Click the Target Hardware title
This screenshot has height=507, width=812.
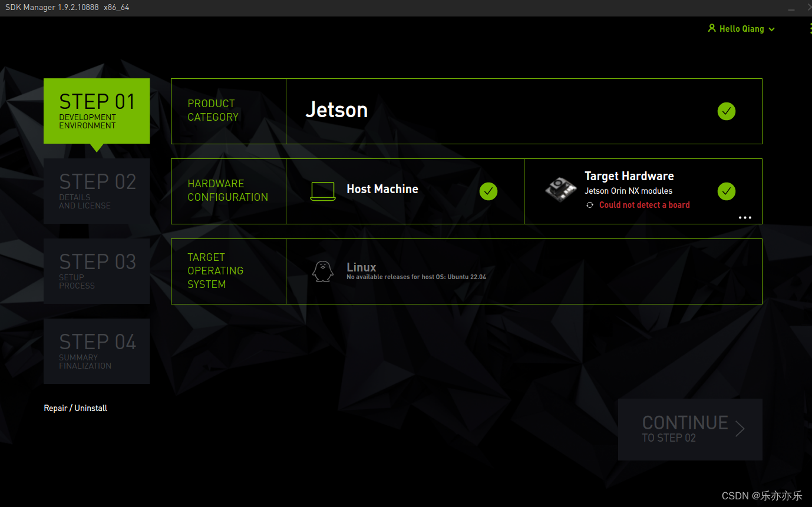tap(629, 176)
